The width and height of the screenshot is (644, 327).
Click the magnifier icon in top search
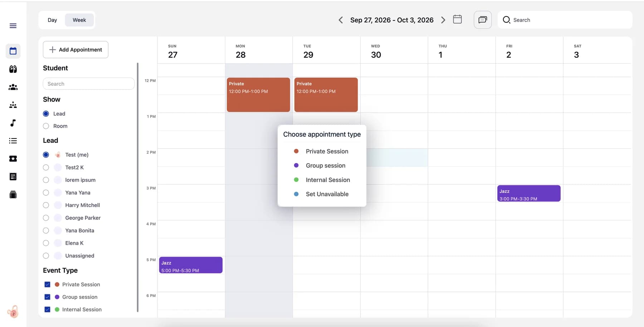[506, 20]
